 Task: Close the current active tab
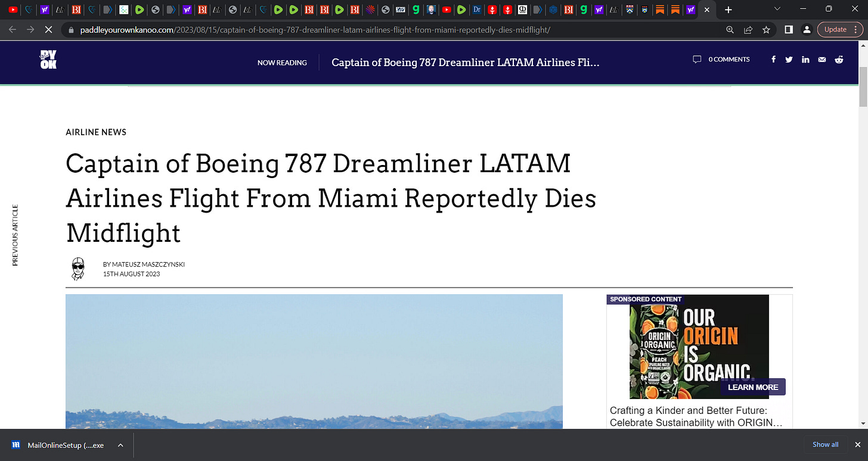pyautogui.click(x=707, y=10)
